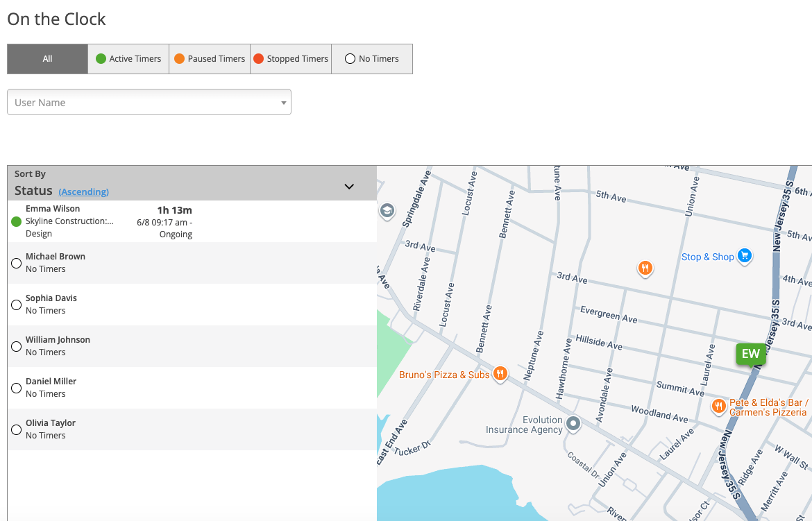Select Daniel Miller's name in the list
The width and height of the screenshot is (812, 521).
(x=51, y=381)
